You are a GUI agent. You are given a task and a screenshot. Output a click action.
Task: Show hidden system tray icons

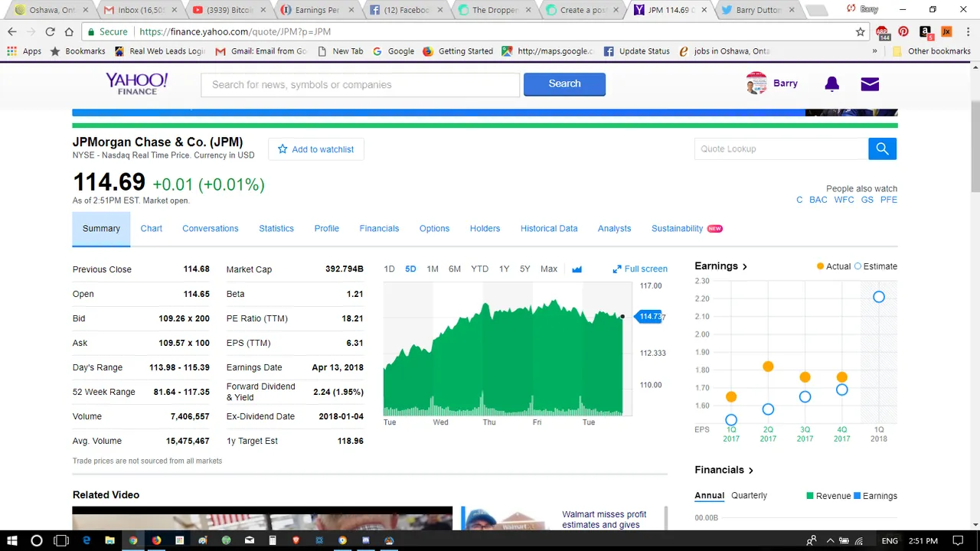coord(830,540)
